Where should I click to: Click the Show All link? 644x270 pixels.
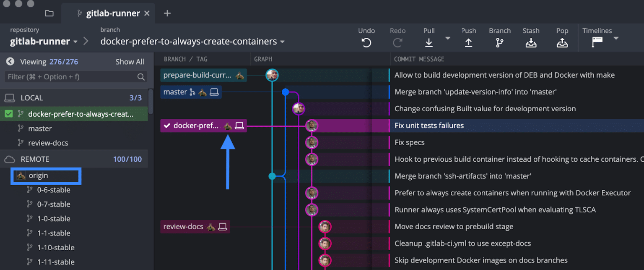[130, 61]
